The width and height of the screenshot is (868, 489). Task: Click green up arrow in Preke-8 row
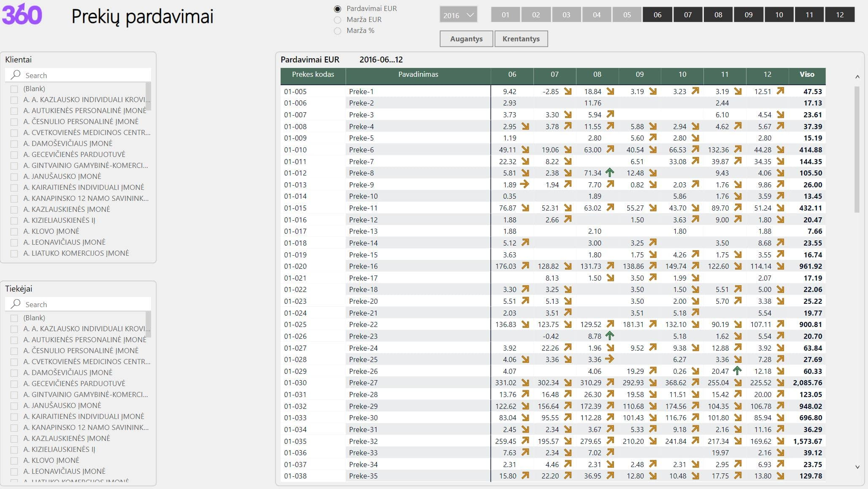pyautogui.click(x=610, y=173)
